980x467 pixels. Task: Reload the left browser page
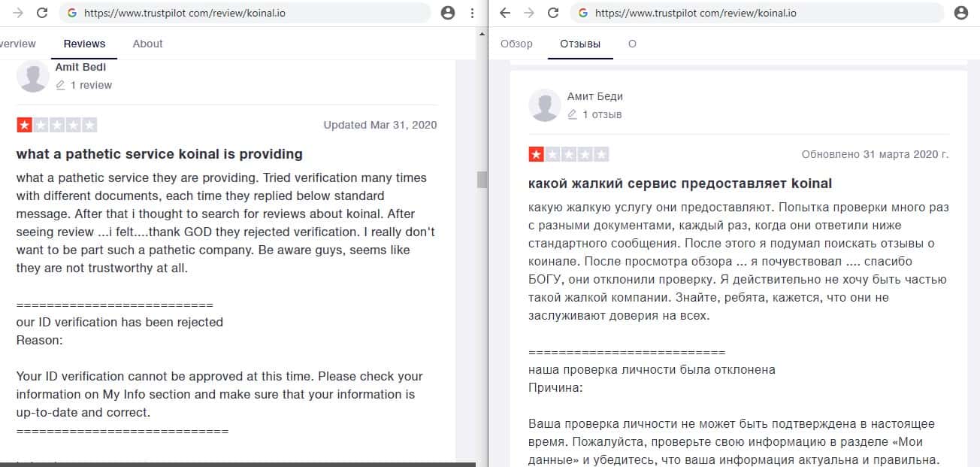click(x=42, y=13)
